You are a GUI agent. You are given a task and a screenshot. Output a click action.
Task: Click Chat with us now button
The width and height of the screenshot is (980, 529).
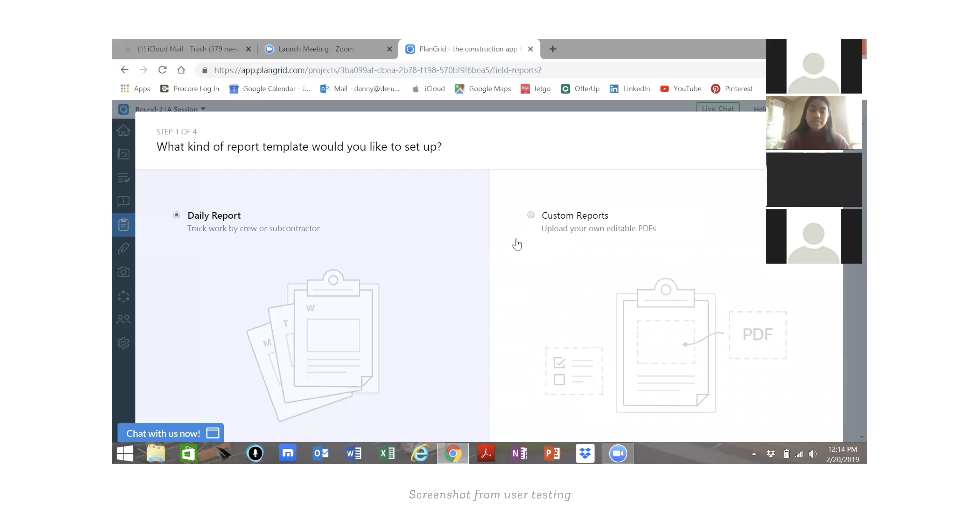coord(170,433)
